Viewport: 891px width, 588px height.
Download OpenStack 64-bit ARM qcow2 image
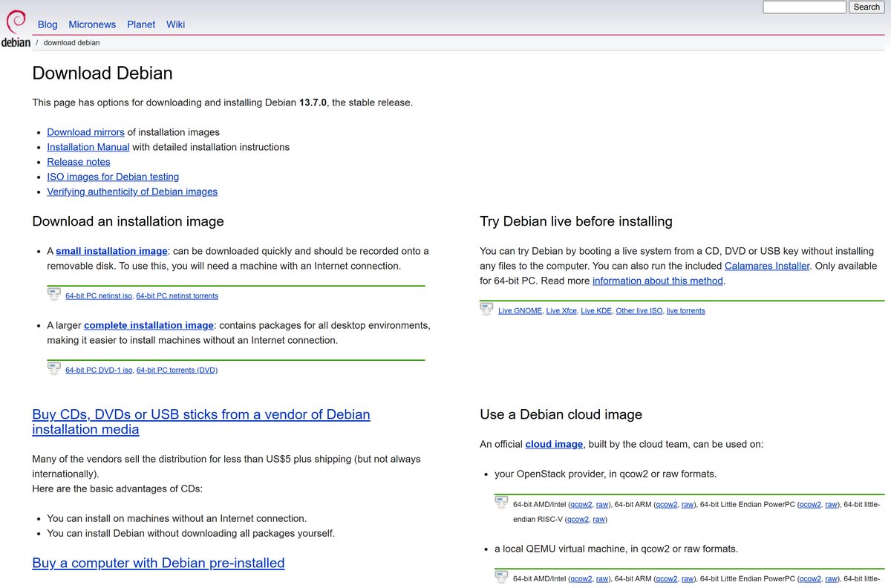click(x=667, y=504)
